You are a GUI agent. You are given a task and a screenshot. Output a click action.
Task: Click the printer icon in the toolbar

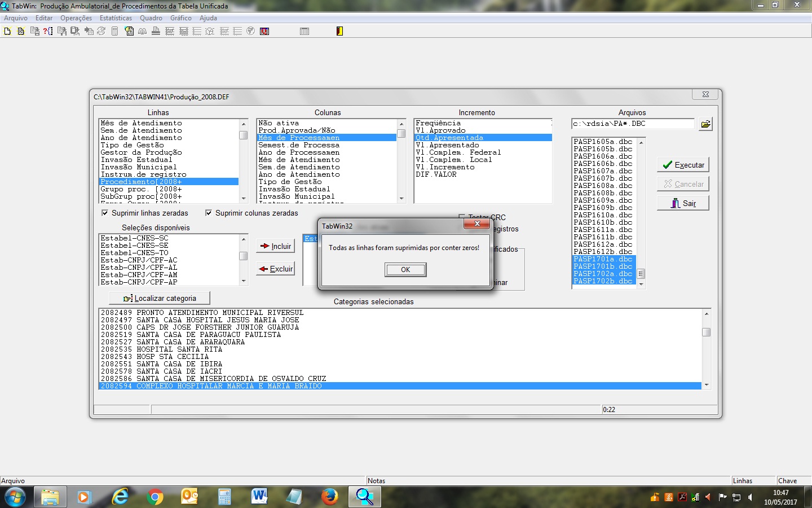(x=156, y=31)
